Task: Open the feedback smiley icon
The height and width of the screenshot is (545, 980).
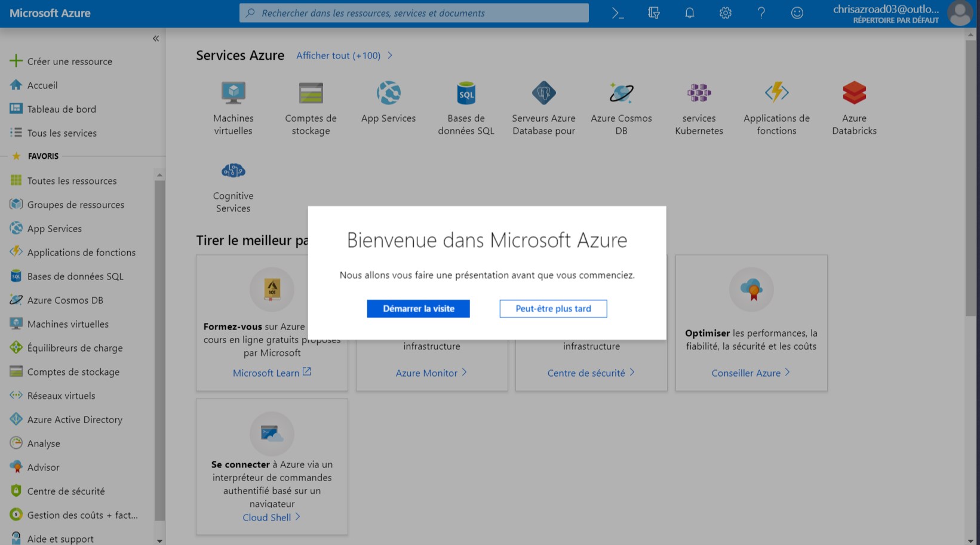Action: pos(797,13)
